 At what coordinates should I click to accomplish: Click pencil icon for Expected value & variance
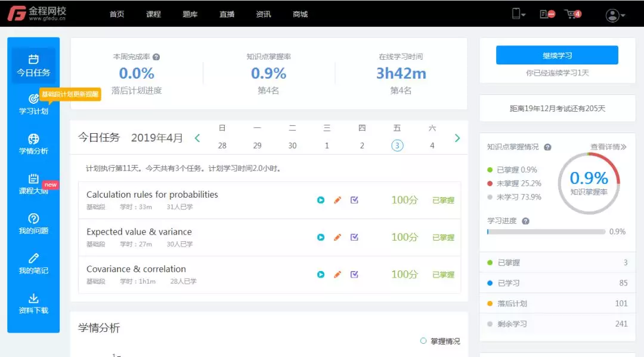(x=338, y=237)
